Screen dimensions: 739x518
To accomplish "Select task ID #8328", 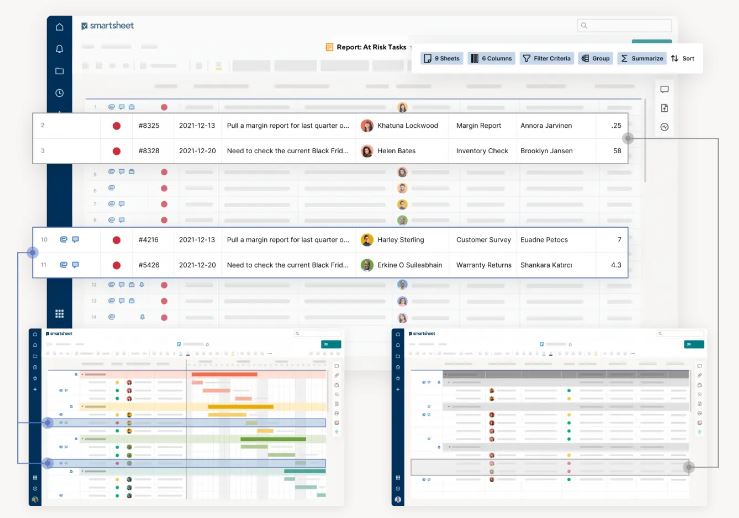I will (x=149, y=151).
